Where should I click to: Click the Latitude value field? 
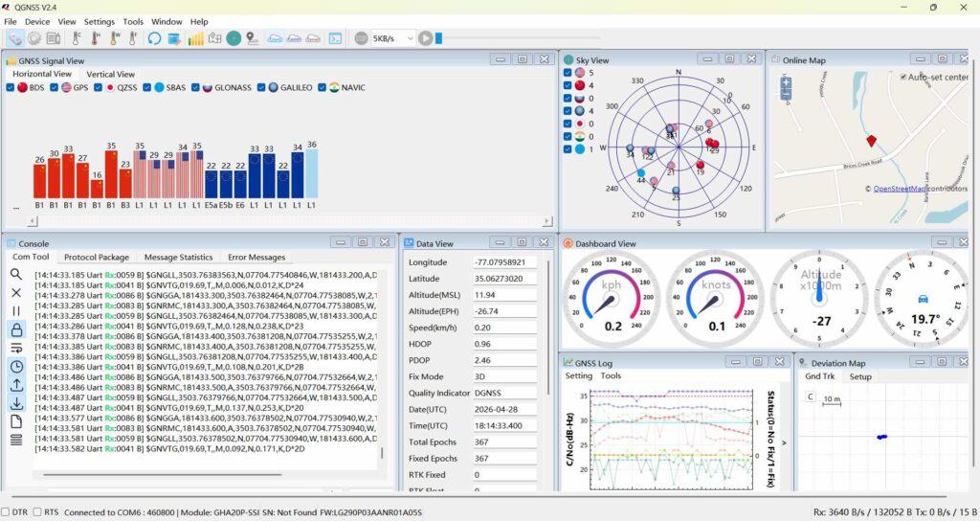tap(504, 280)
